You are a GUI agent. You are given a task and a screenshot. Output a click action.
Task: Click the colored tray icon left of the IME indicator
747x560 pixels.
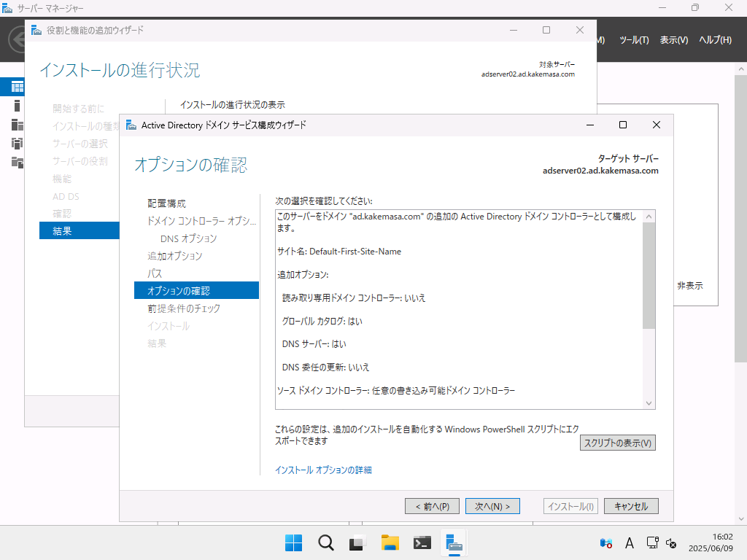(x=606, y=542)
